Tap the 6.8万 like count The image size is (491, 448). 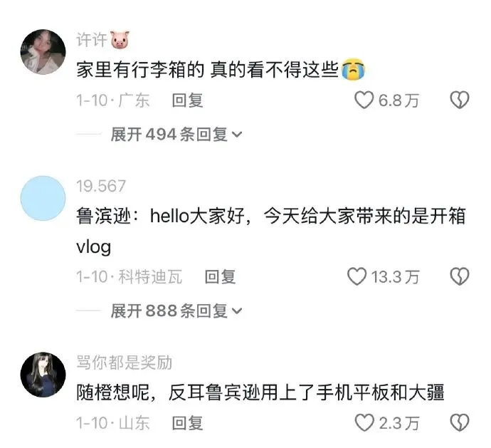(x=398, y=100)
